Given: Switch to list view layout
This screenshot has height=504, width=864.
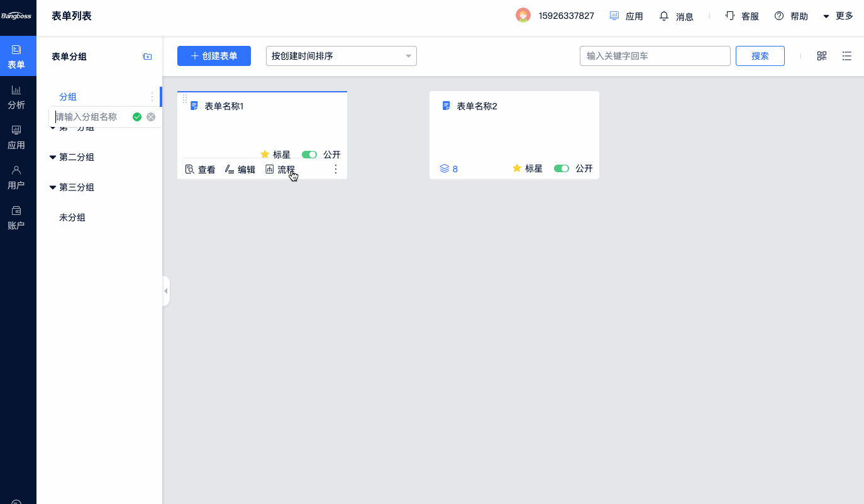Looking at the screenshot, I should [x=847, y=56].
